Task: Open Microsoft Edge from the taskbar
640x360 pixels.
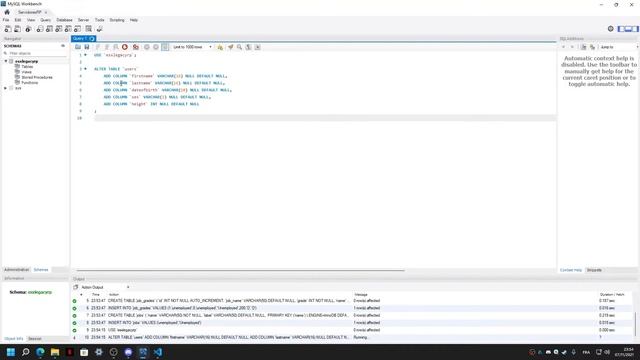Action: click(40, 352)
